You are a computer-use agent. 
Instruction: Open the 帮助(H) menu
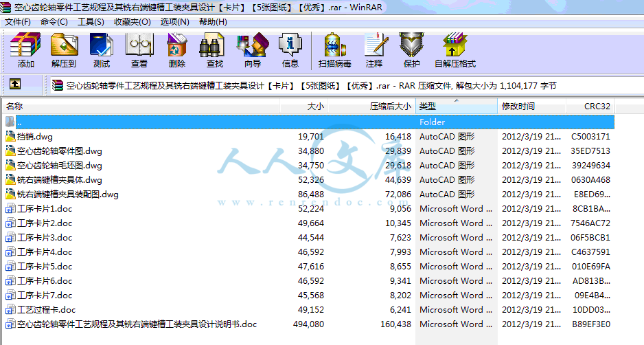click(213, 22)
